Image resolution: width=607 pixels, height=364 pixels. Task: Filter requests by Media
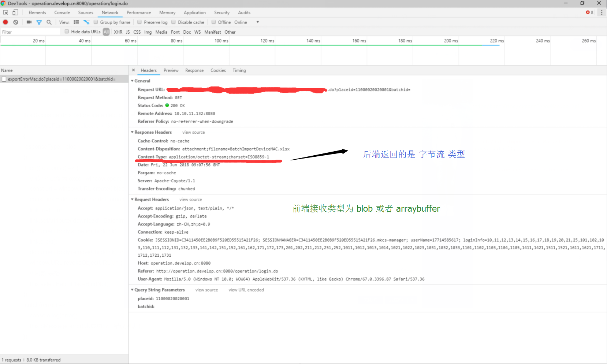pyautogui.click(x=161, y=32)
